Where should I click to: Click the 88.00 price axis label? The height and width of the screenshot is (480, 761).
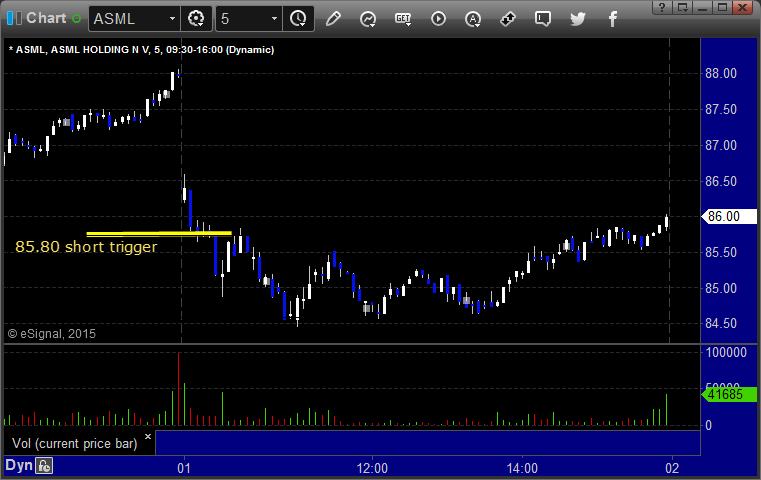[x=721, y=73]
